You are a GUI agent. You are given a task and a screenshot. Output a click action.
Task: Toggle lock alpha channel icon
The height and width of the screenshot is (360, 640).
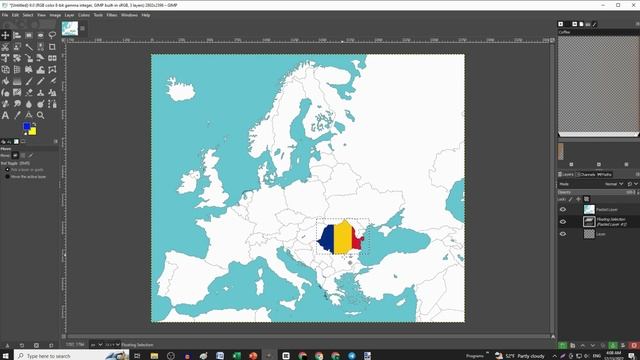[x=587, y=199]
